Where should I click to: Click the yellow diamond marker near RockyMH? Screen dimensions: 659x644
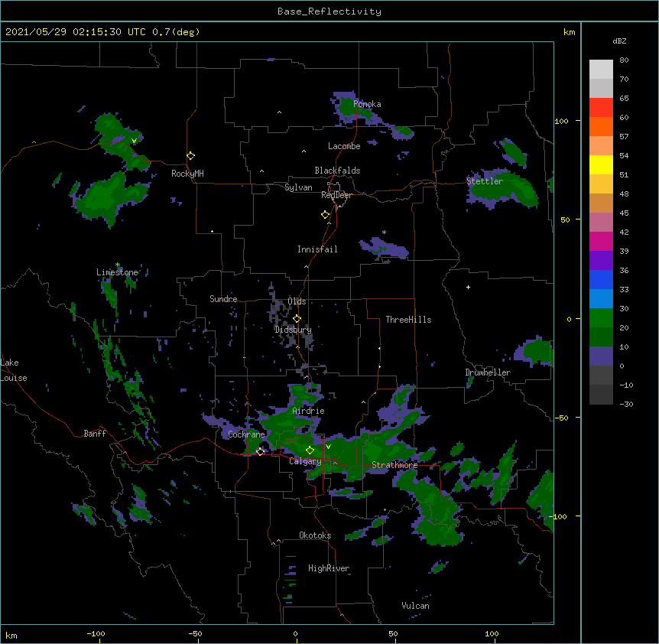(x=191, y=156)
